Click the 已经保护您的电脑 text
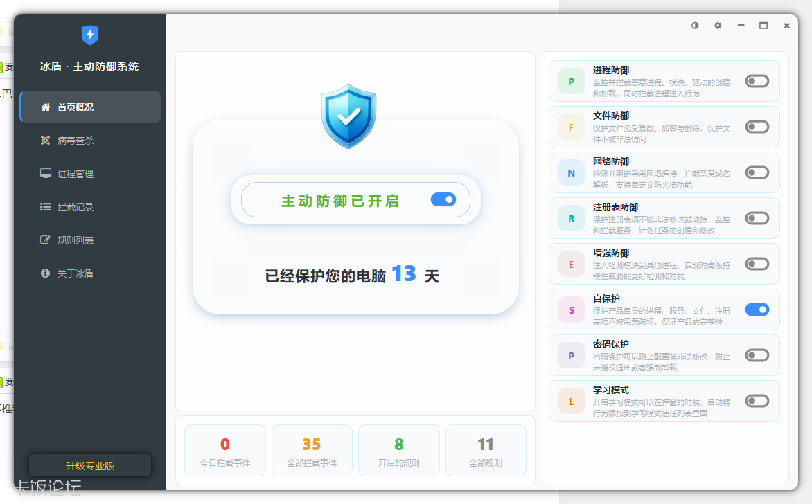This screenshot has width=812, height=504. click(x=325, y=276)
